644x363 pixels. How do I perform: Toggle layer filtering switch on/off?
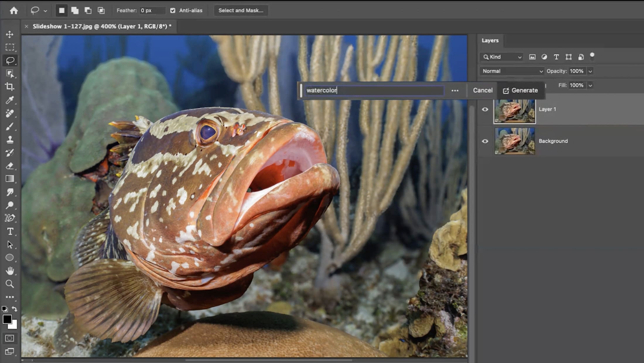[592, 56]
